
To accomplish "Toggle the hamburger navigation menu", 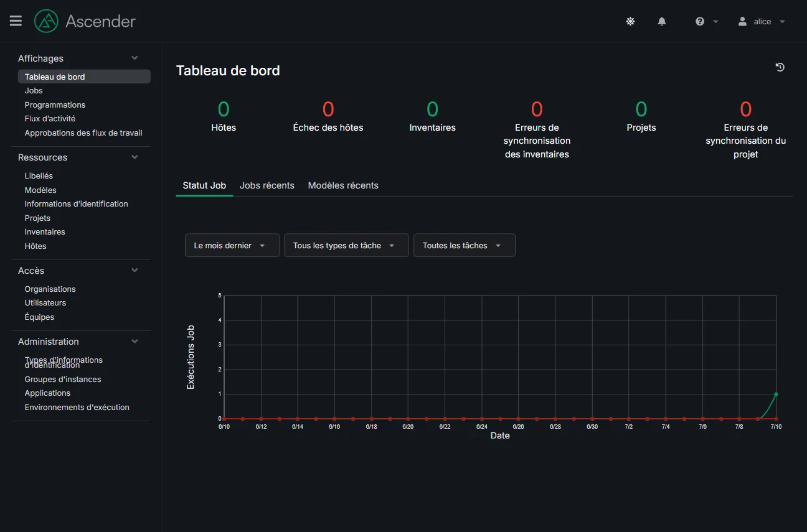I will (16, 21).
